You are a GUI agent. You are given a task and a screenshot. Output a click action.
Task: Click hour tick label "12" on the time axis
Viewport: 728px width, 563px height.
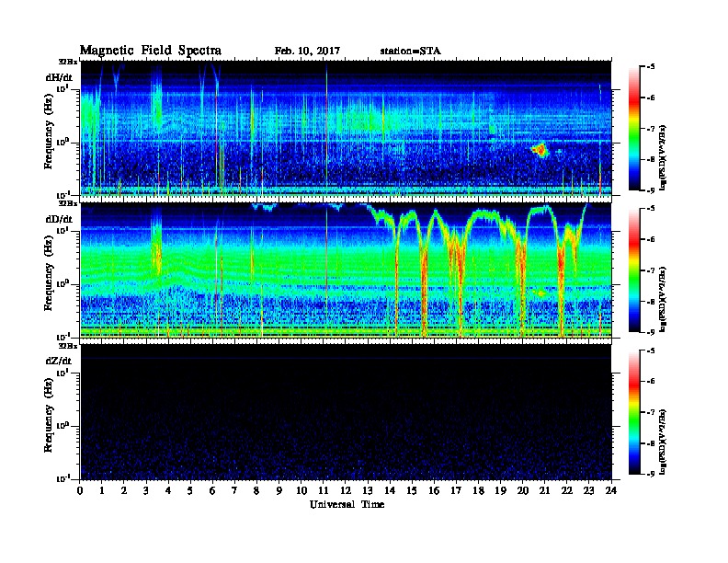[x=346, y=491]
